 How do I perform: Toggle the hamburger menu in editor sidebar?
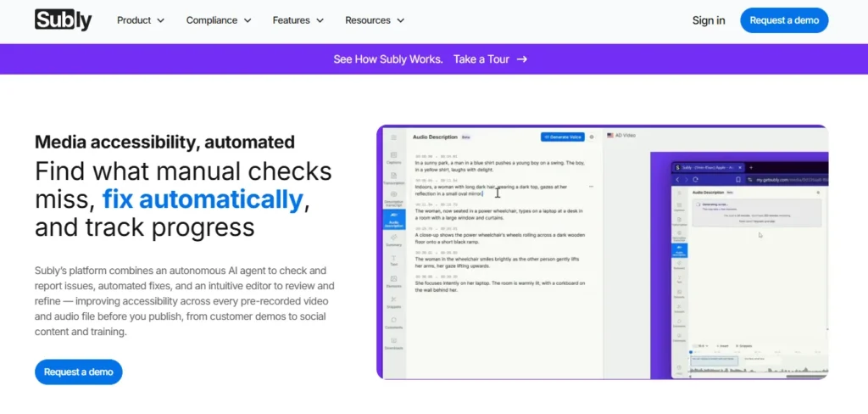click(393, 137)
